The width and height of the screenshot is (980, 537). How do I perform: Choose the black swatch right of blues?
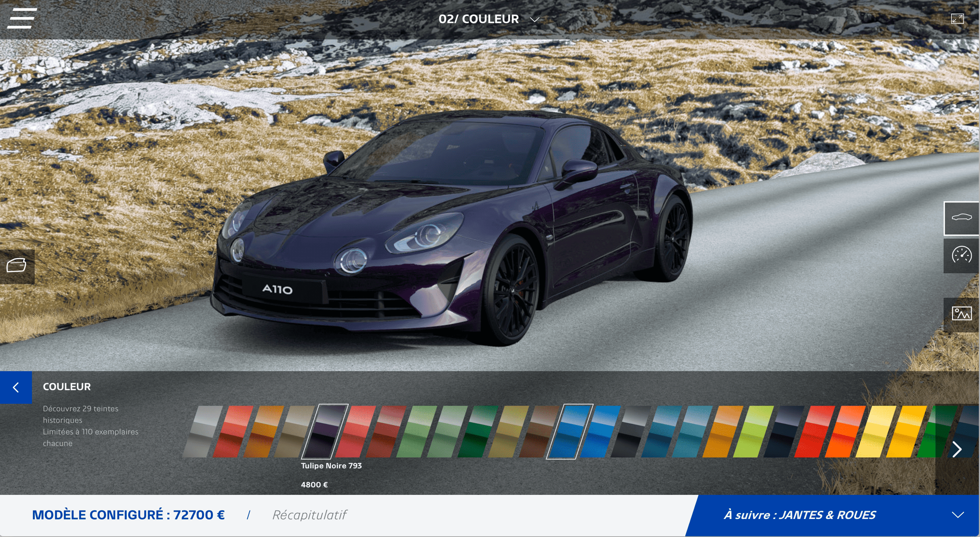pos(631,431)
